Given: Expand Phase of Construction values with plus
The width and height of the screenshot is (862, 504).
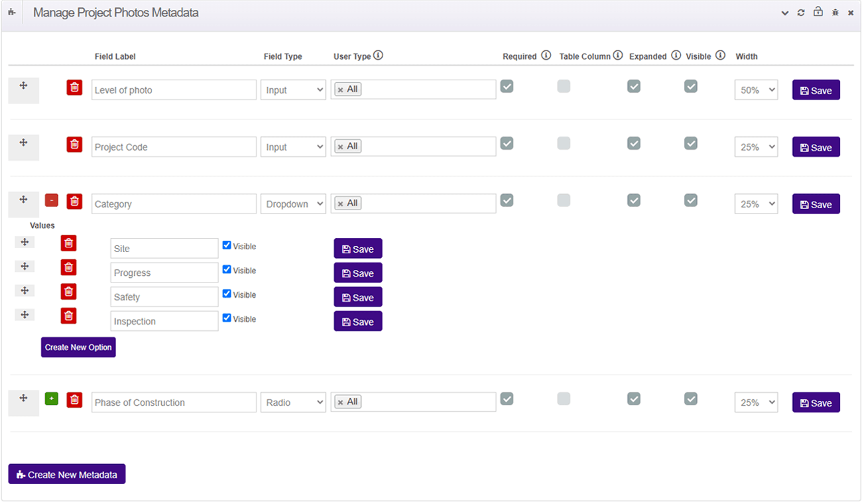Looking at the screenshot, I should click(x=52, y=399).
